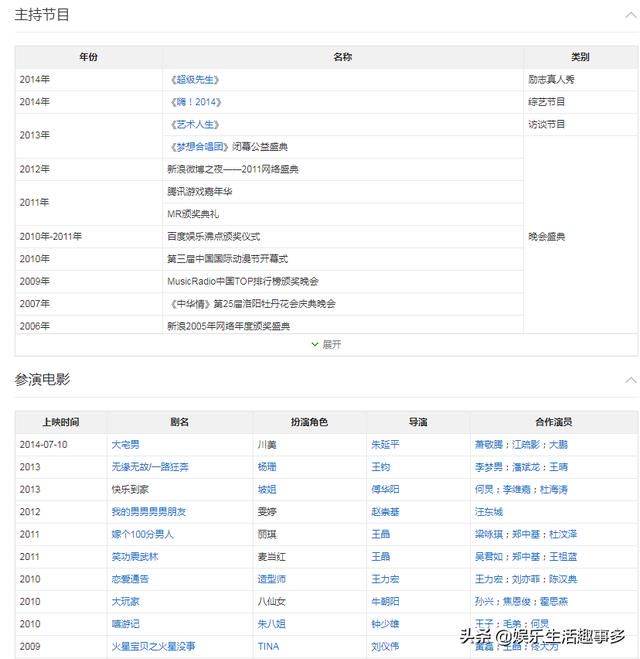The height and width of the screenshot is (659, 640).
Task: Open the co-star link 杜汶泽
Action: coord(563,534)
